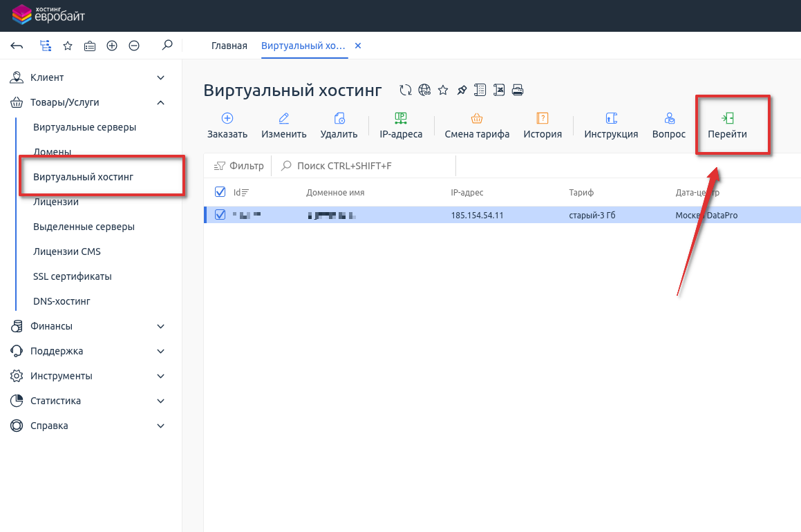Screen dimensions: 801x532
Task: Open the menu tree structure icon
Action: click(46, 46)
